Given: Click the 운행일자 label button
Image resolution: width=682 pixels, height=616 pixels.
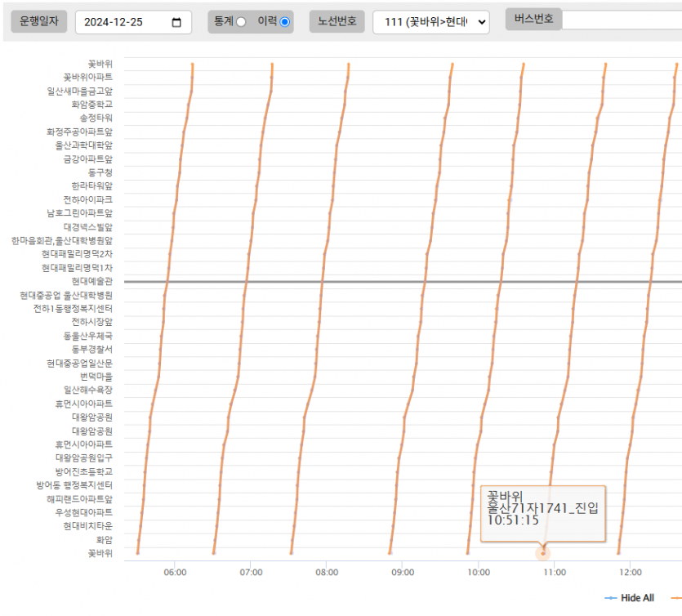Looking at the screenshot, I should coord(38,22).
